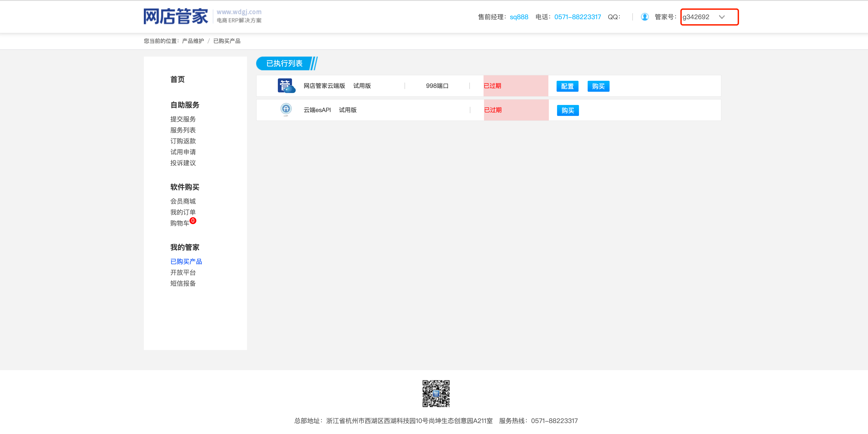Screen dimensions: 868x434
Task: Go to 首页 in the sidebar
Action: 177,79
